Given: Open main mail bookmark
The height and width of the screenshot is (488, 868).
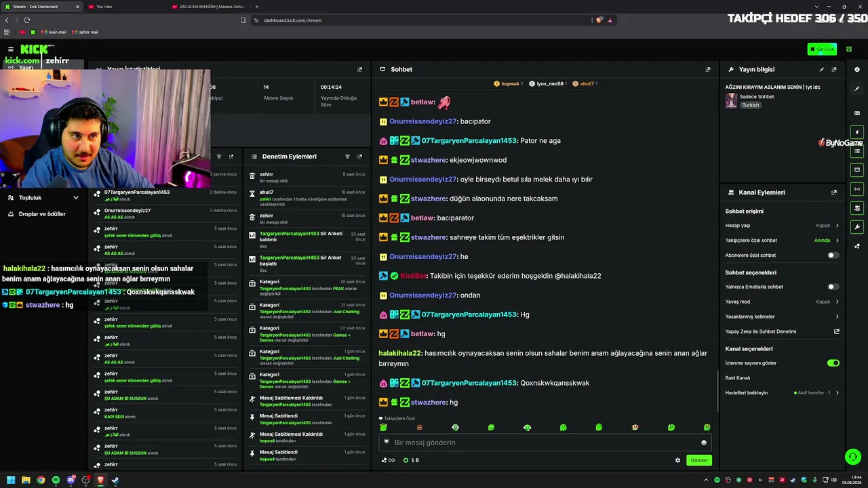Looking at the screenshot, I should (x=54, y=32).
